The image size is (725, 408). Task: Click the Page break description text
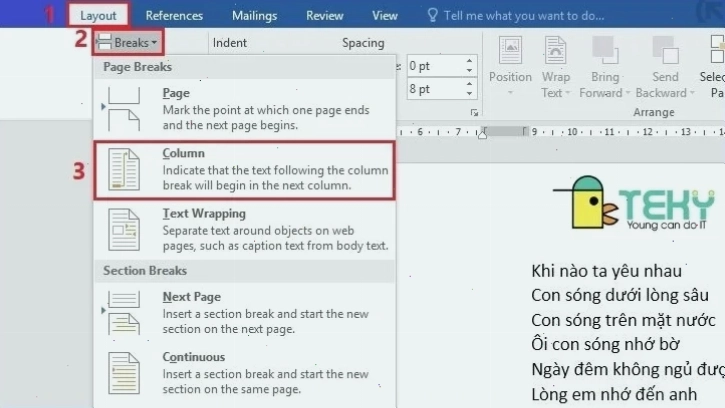[x=266, y=117]
